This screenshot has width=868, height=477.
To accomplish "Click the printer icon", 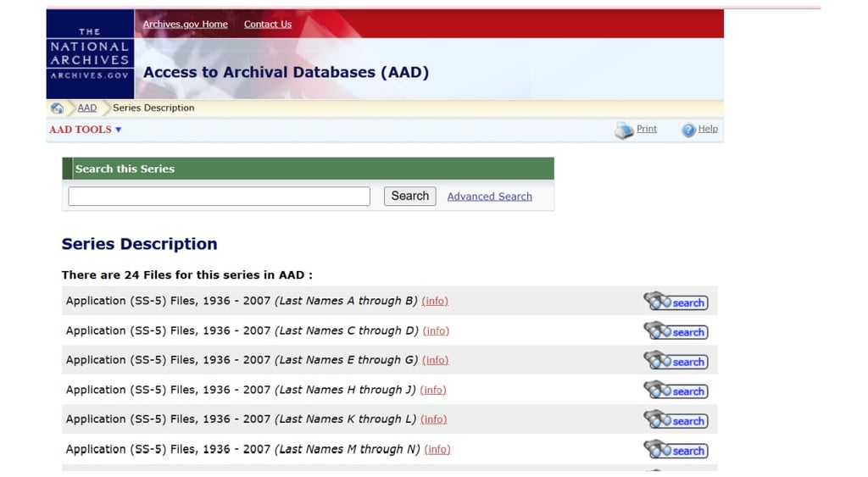I will click(624, 130).
